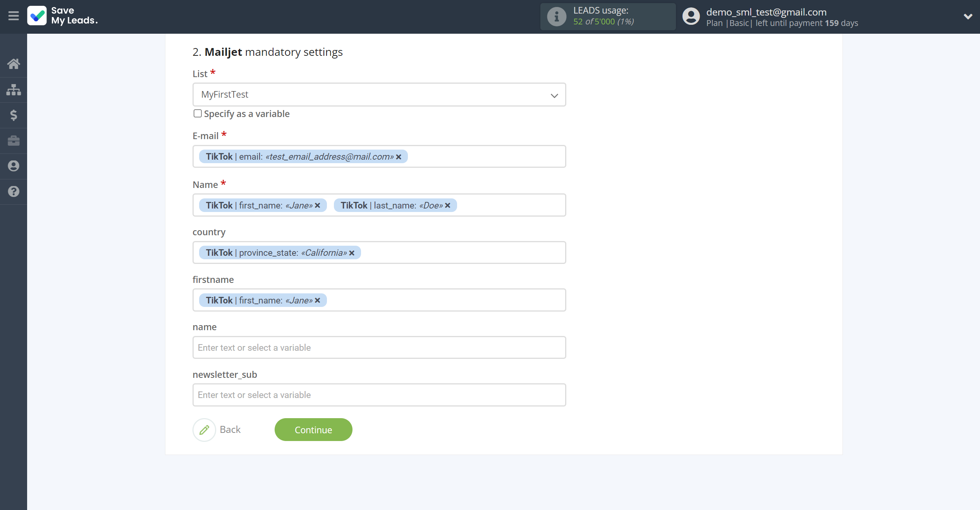Open the help question mark icon
The image size is (980, 510).
tap(14, 191)
